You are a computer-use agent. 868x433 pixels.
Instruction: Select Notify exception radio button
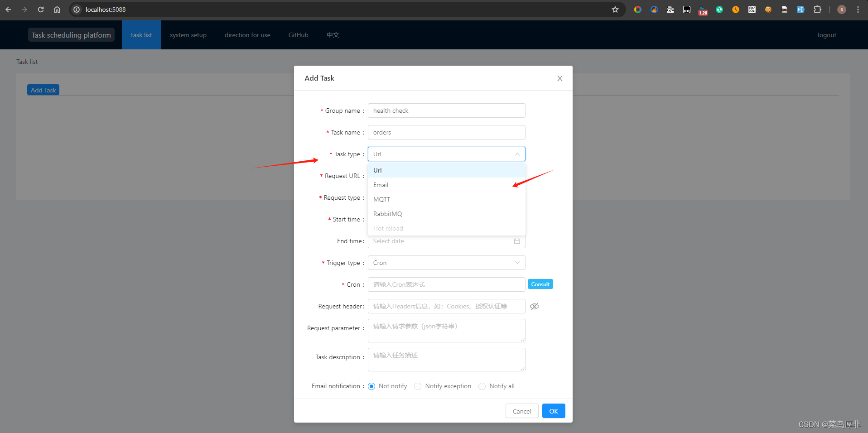click(x=417, y=386)
